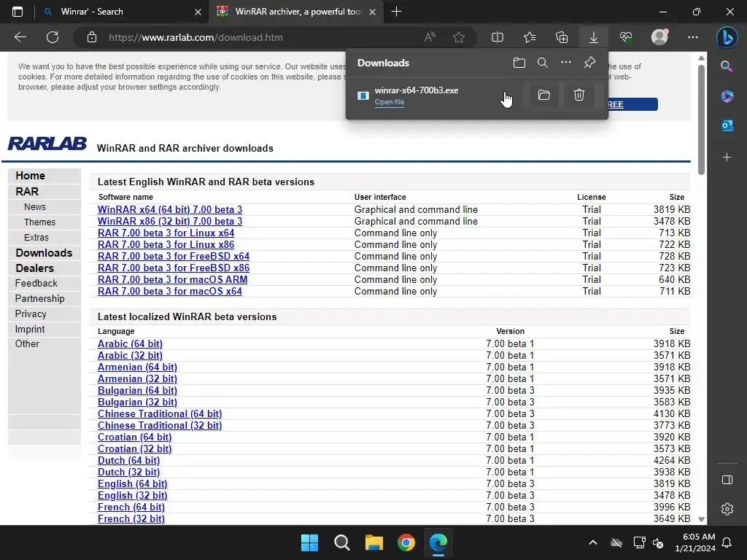Open Edge Settings and more menu

coord(693,37)
